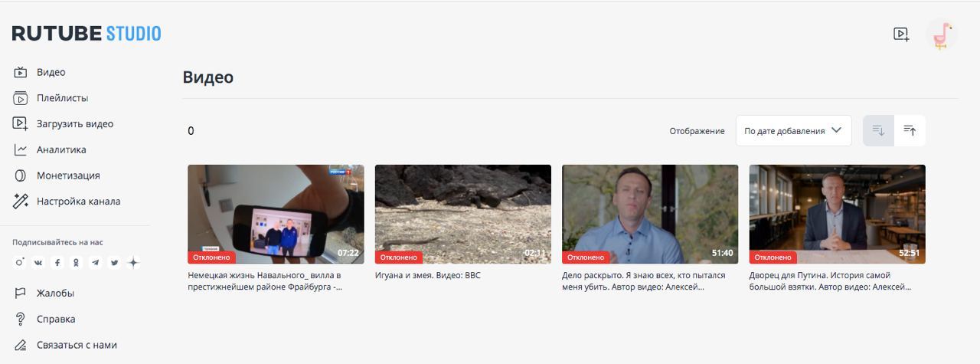The image size is (980, 364).
Task: Open the VK social link icon
Action: [38, 263]
